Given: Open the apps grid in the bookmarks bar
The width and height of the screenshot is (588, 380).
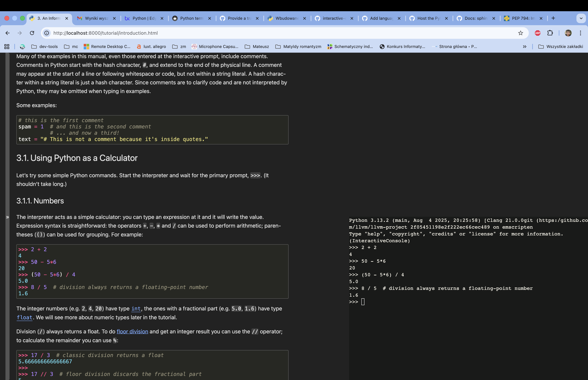Looking at the screenshot, I should pyautogui.click(x=7, y=47).
